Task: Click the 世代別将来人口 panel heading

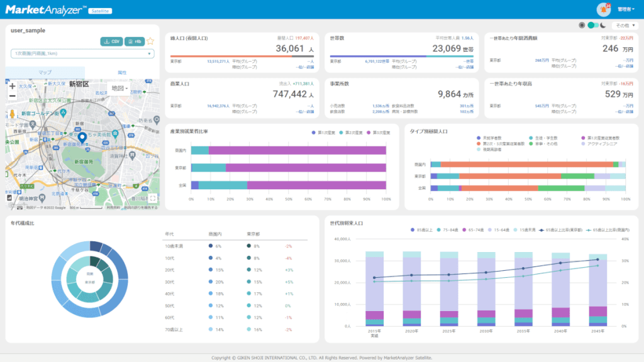Action: (347, 223)
